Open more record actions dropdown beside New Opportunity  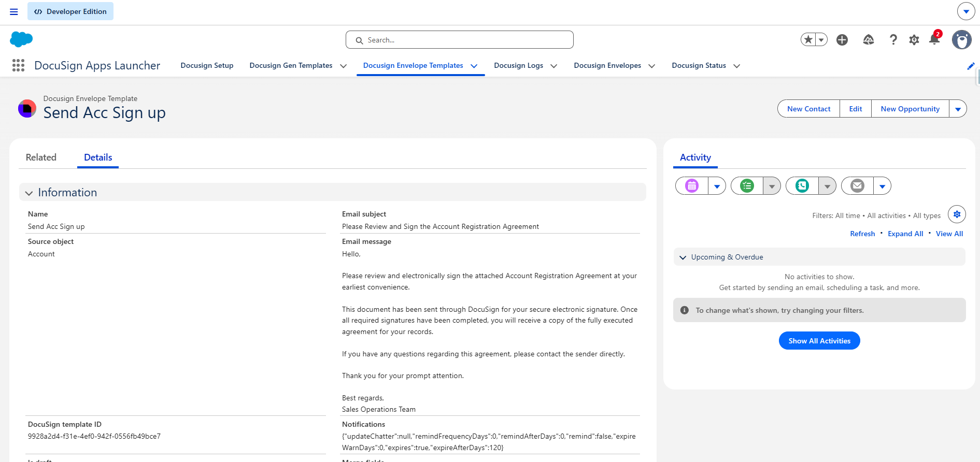(958, 109)
